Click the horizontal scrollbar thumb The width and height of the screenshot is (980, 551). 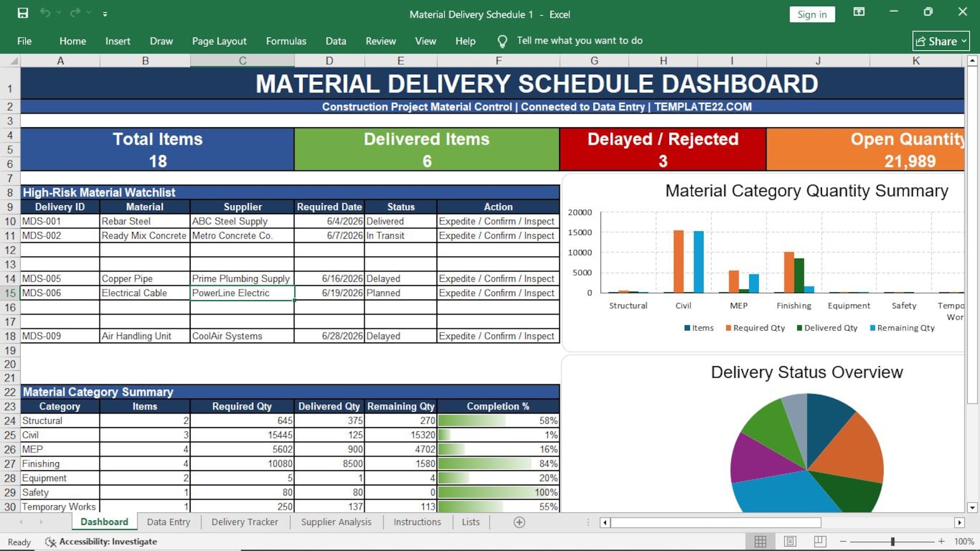click(x=716, y=523)
